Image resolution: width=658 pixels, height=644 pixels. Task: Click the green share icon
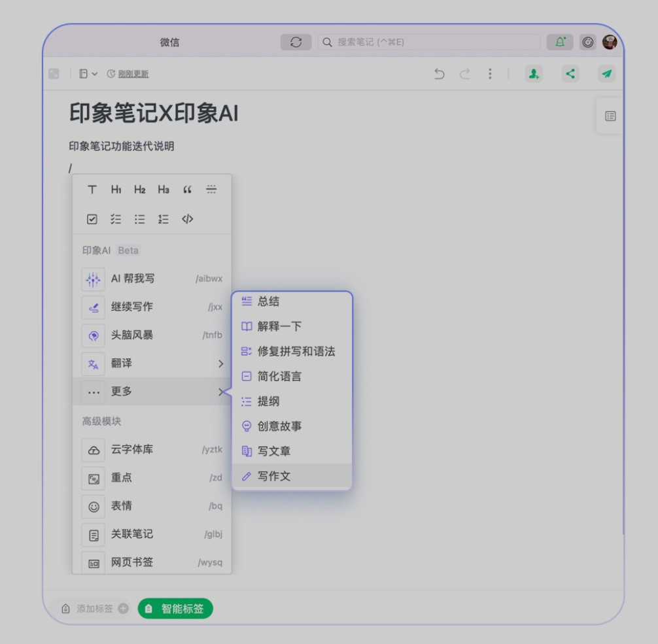coord(570,74)
